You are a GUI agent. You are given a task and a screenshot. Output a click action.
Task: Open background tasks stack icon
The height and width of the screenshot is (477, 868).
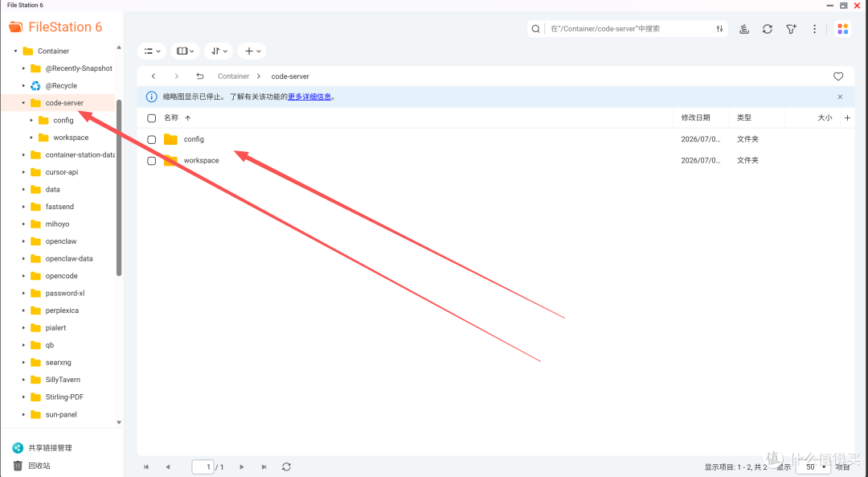click(x=744, y=29)
